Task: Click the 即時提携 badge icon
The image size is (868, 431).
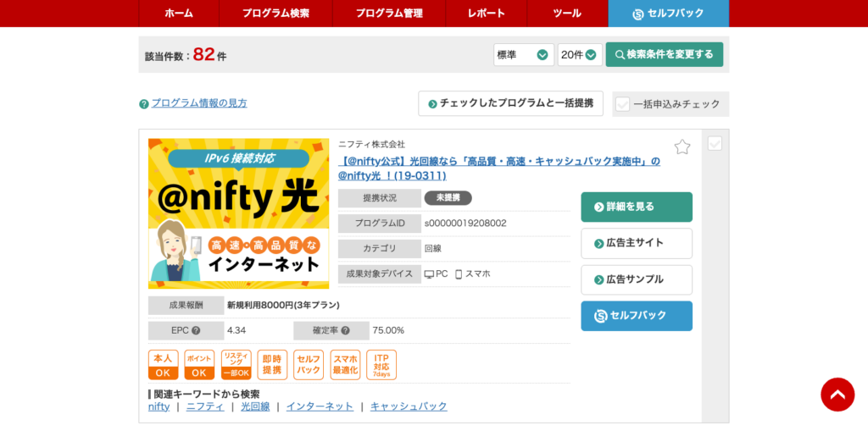Action: pyautogui.click(x=272, y=365)
